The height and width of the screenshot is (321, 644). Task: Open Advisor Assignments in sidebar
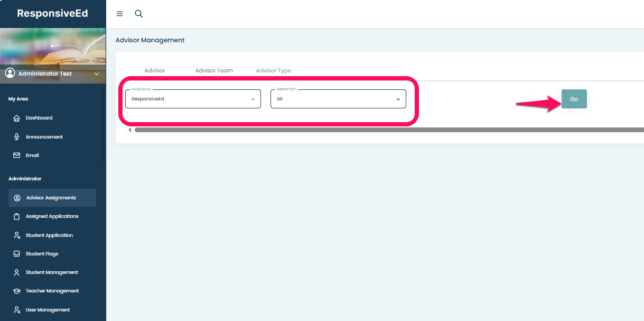coord(52,198)
